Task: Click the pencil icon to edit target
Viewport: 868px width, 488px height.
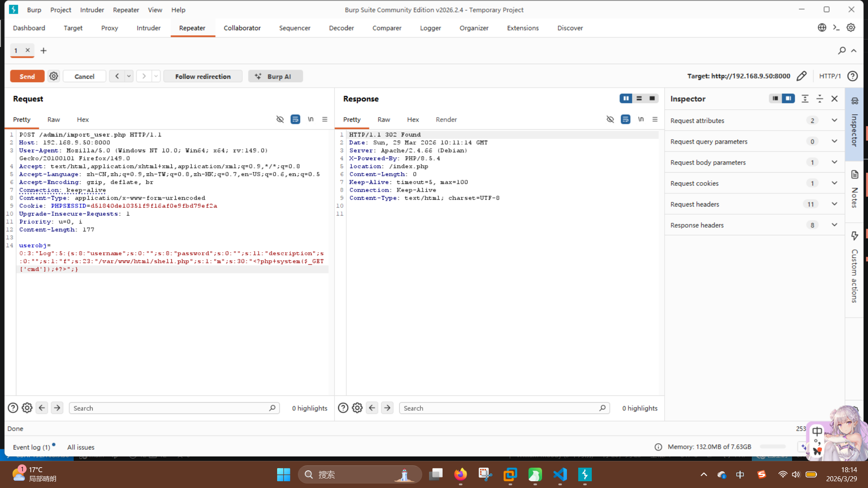Action: pos(801,76)
